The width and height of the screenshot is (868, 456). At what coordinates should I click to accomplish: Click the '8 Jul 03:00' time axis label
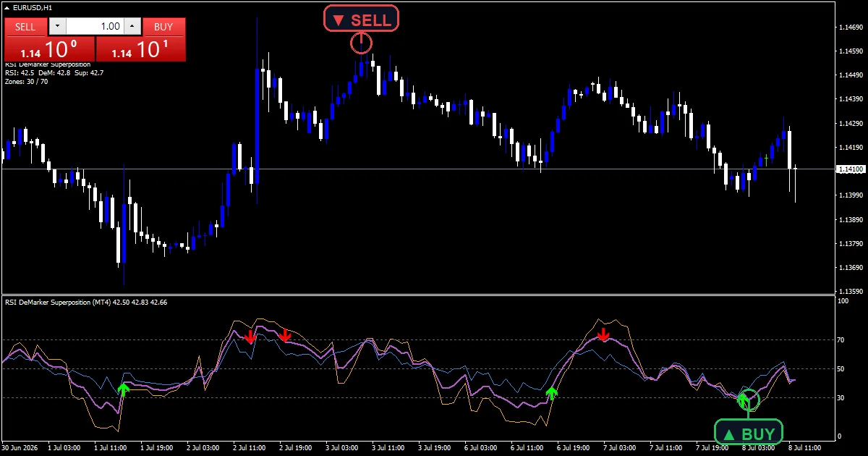757,448
